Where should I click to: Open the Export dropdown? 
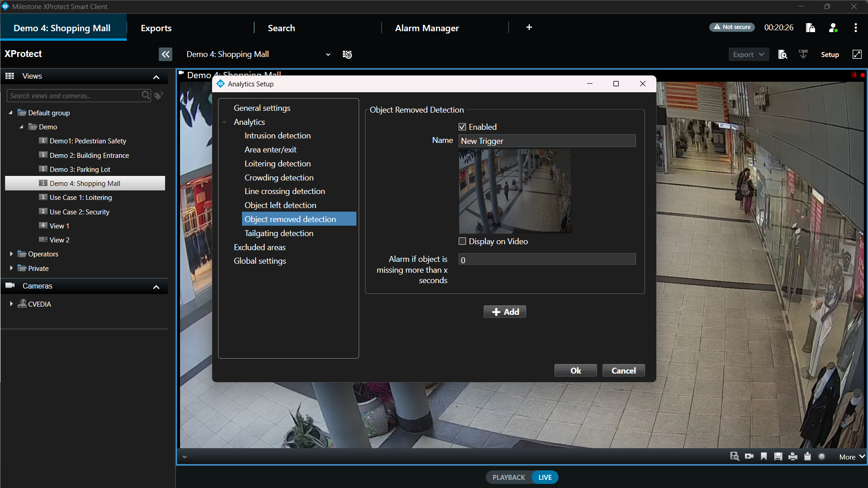coord(748,54)
